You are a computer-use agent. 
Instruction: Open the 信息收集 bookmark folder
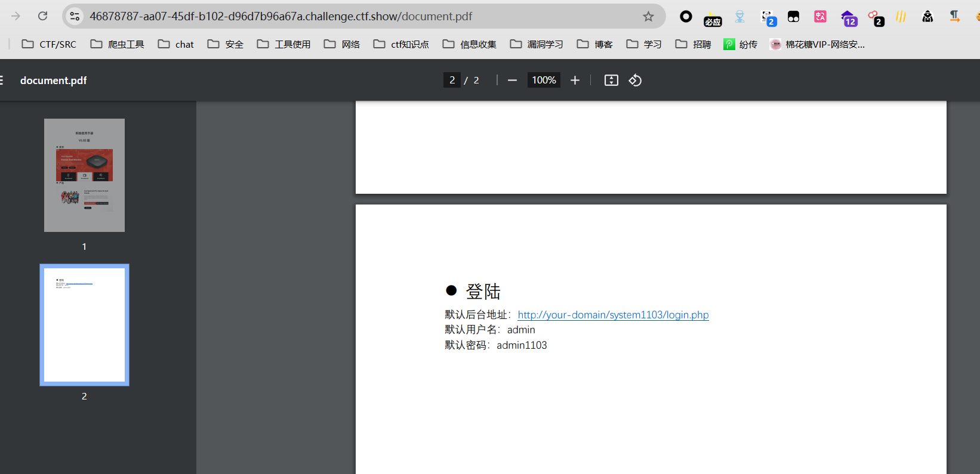point(469,44)
